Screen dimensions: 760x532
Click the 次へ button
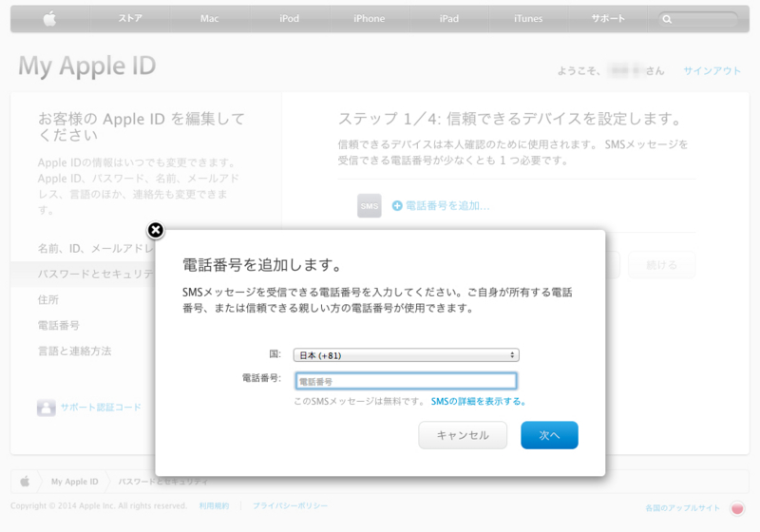pos(550,435)
